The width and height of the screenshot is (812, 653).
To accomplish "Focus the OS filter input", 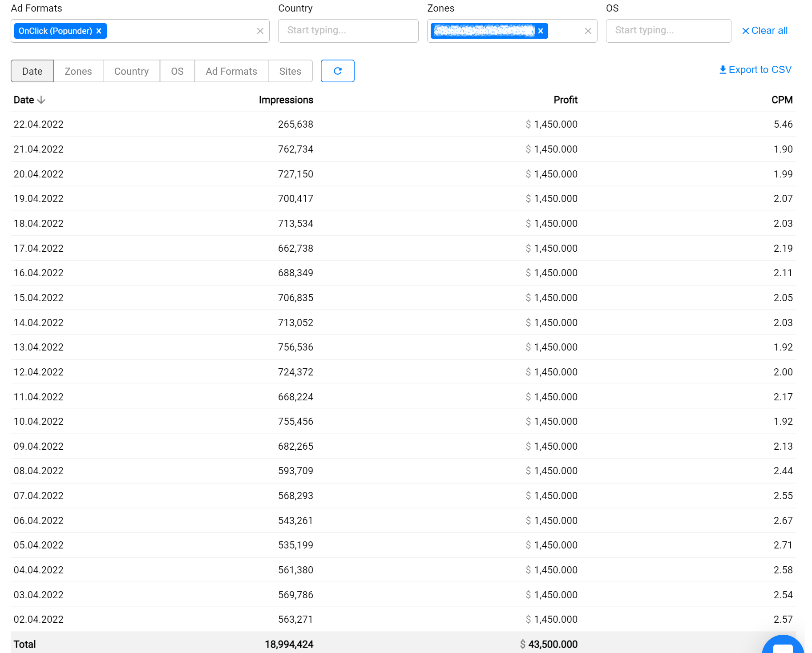I will (668, 31).
